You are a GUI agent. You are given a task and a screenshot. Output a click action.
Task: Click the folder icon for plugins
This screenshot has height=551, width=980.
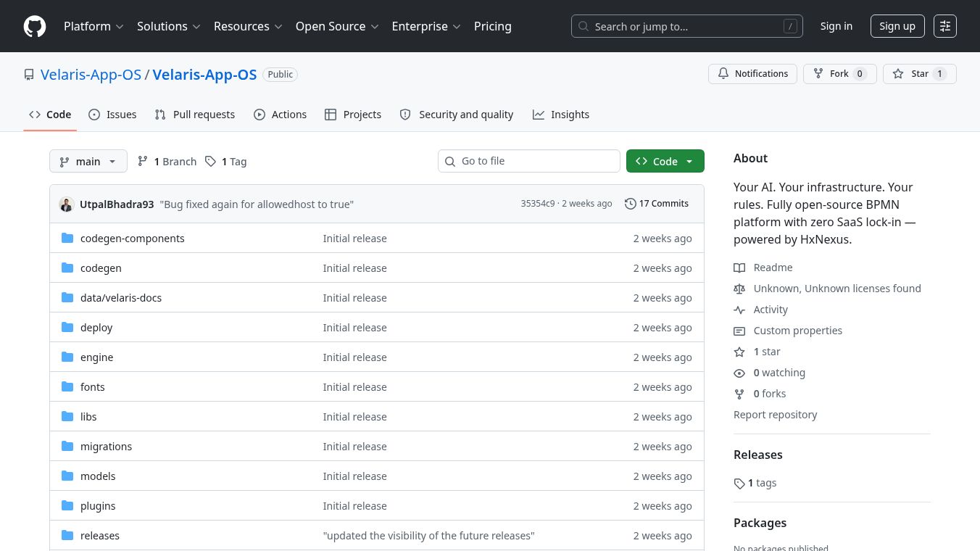point(67,505)
